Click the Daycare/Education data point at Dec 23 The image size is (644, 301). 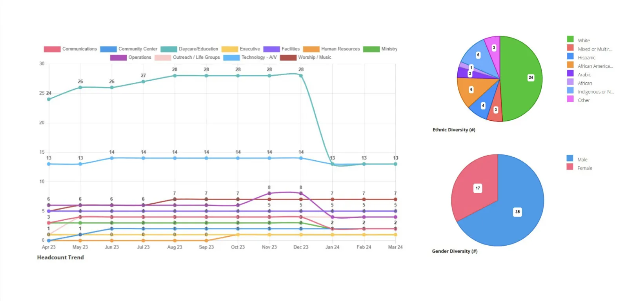point(301,76)
